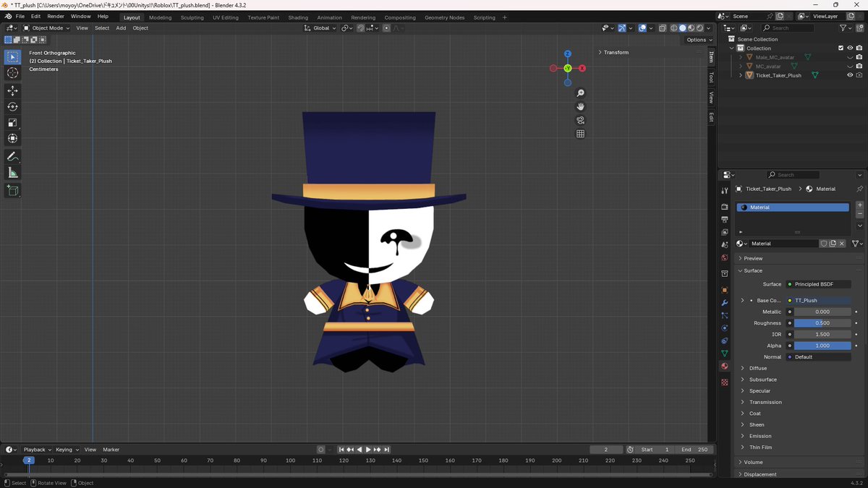The image size is (868, 488).
Task: Toggle proportional editing button
Action: click(387, 28)
